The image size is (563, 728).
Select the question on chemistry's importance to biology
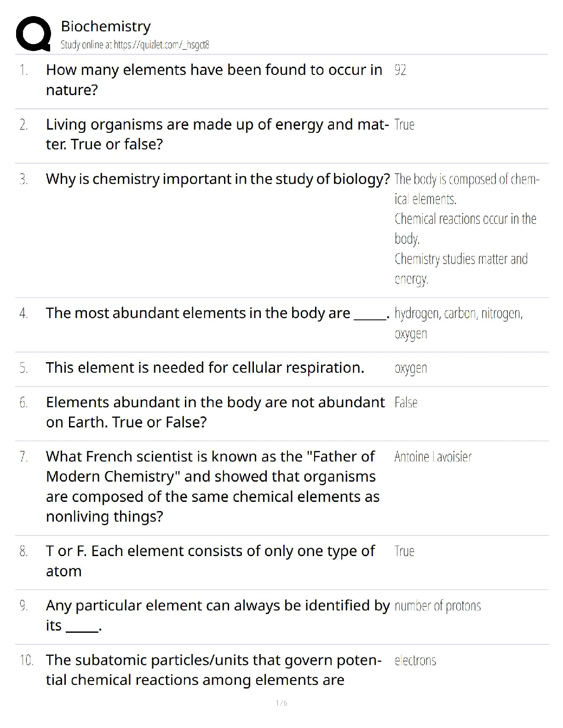pyautogui.click(x=218, y=179)
